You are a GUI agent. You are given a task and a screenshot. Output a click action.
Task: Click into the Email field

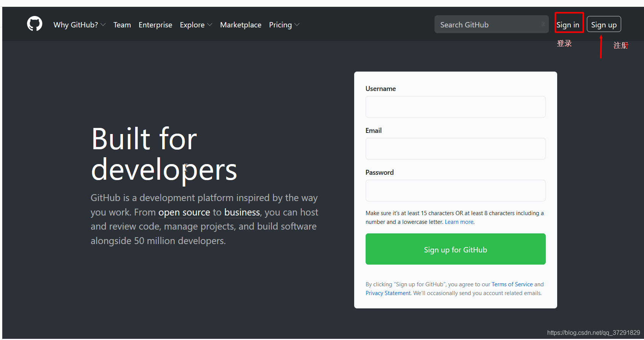455,148
